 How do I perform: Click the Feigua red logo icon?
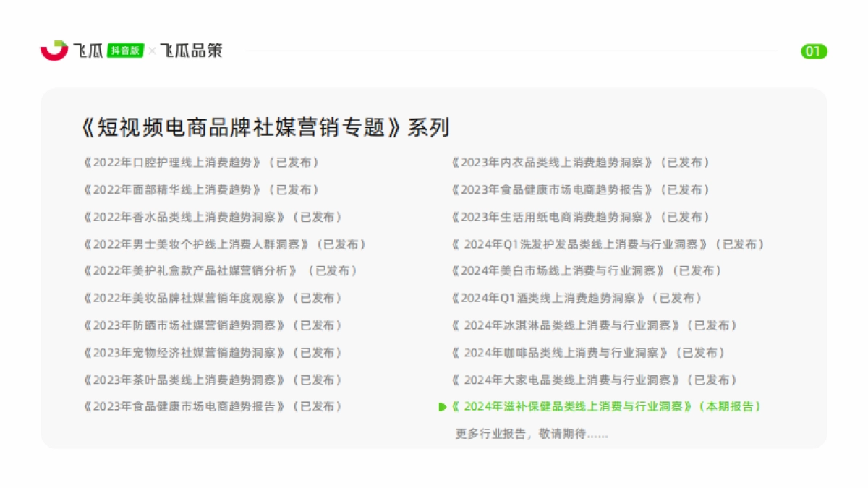(x=54, y=51)
